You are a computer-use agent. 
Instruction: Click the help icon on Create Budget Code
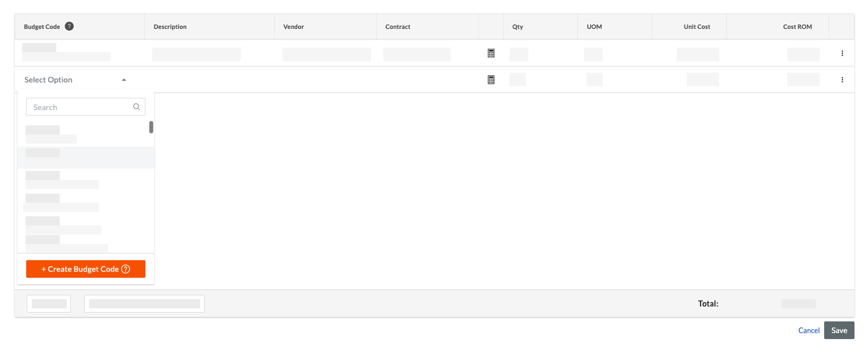[x=126, y=269]
